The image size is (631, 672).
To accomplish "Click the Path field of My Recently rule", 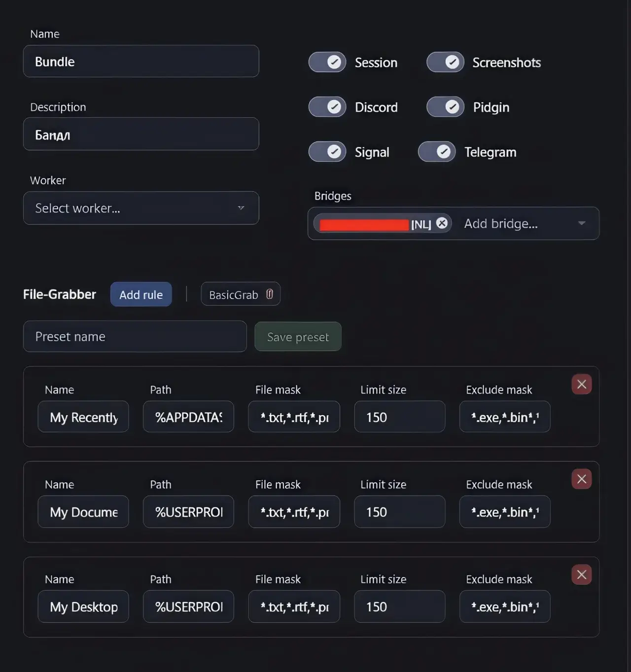I will [188, 417].
